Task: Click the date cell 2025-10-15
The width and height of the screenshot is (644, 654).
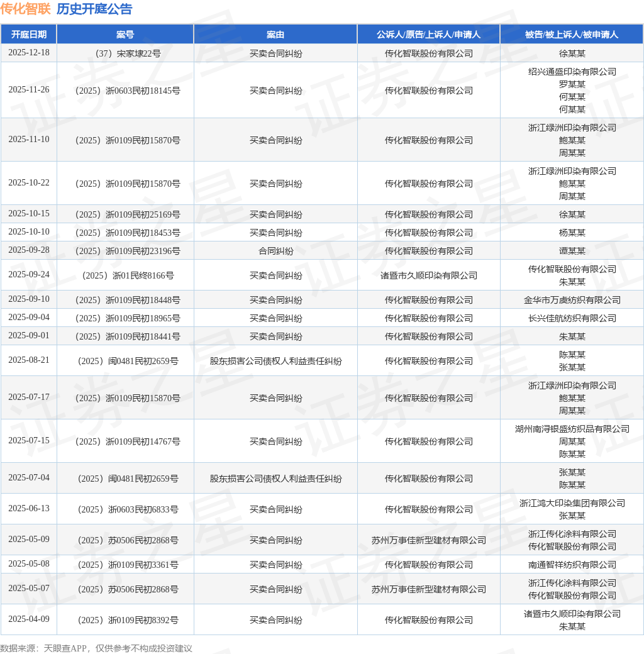Action: [x=29, y=214]
